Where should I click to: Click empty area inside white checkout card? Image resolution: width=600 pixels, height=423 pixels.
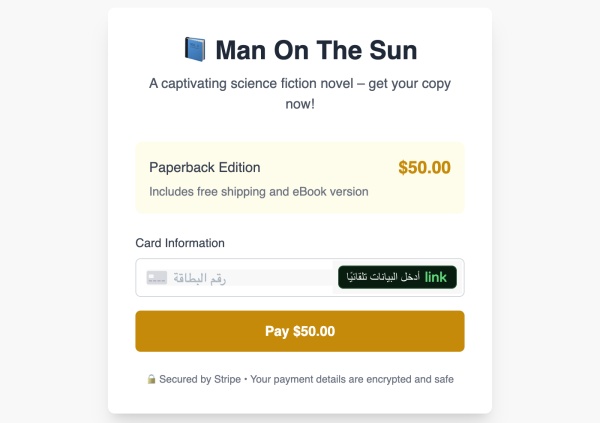[300, 128]
